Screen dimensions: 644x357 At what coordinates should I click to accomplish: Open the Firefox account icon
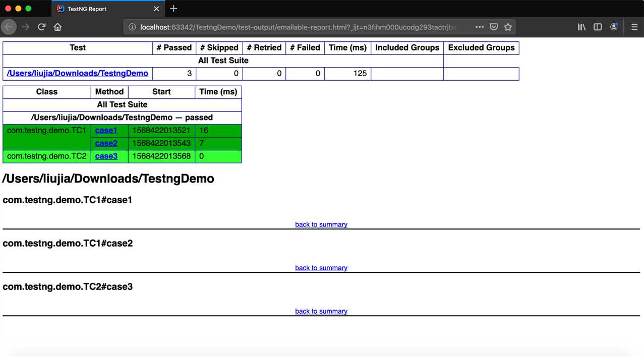click(x=614, y=27)
